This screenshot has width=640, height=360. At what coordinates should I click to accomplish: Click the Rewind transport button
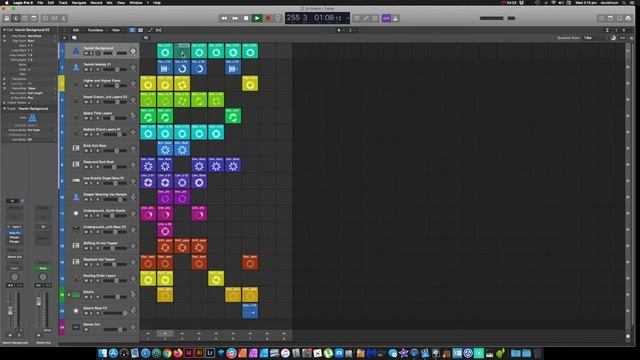pyautogui.click(x=224, y=18)
